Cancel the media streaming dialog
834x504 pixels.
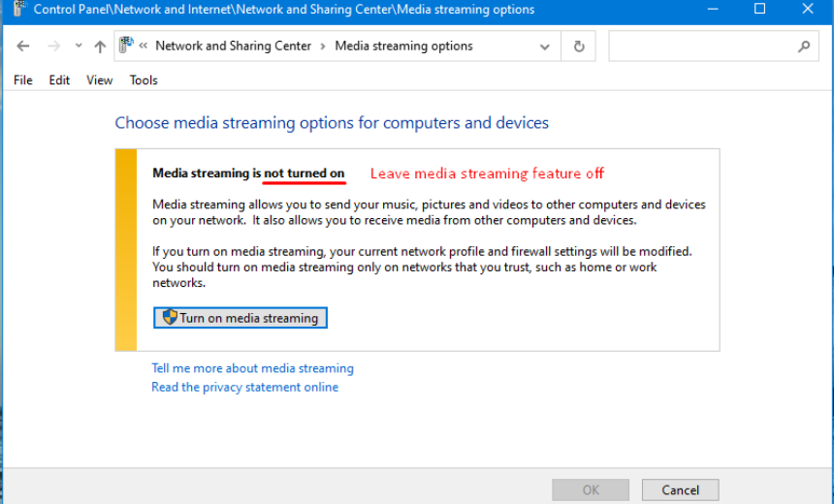[x=680, y=489]
